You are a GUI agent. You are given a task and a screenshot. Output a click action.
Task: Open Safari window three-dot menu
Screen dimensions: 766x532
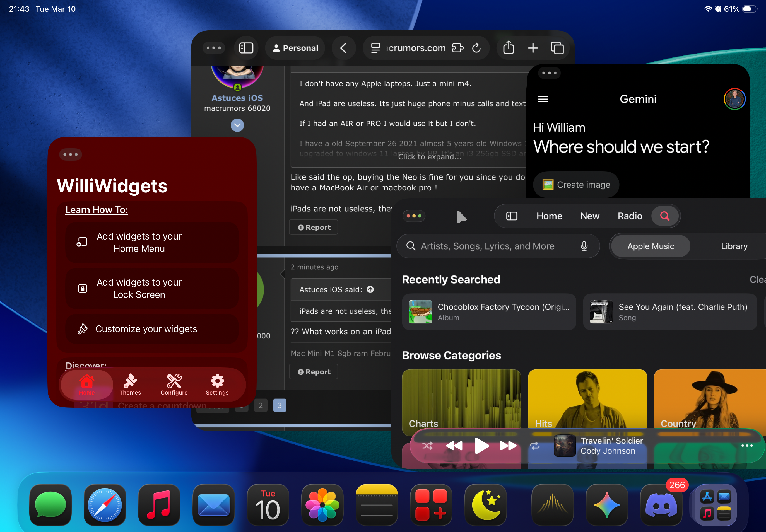coord(214,48)
